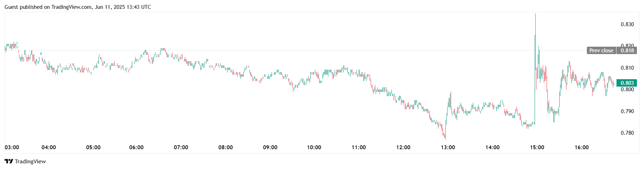The image size is (644, 169).
Task: Select the 13:00 time axis label
Action: 448,147
